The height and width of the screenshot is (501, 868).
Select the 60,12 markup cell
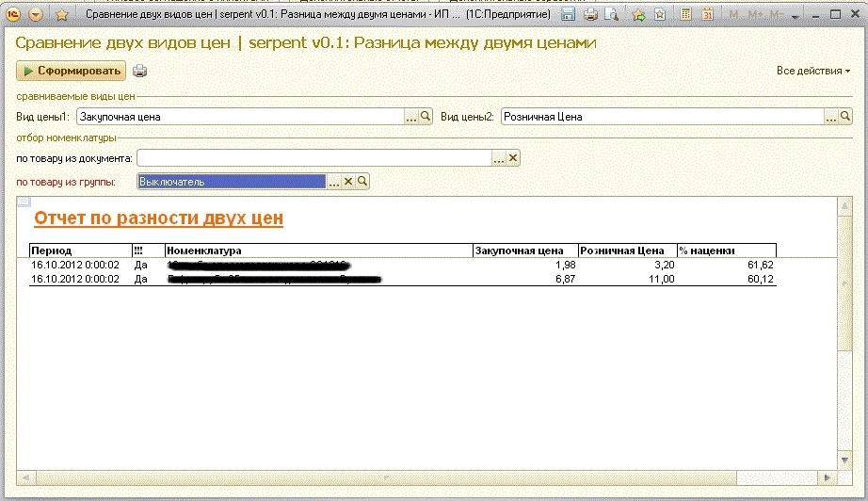727,279
